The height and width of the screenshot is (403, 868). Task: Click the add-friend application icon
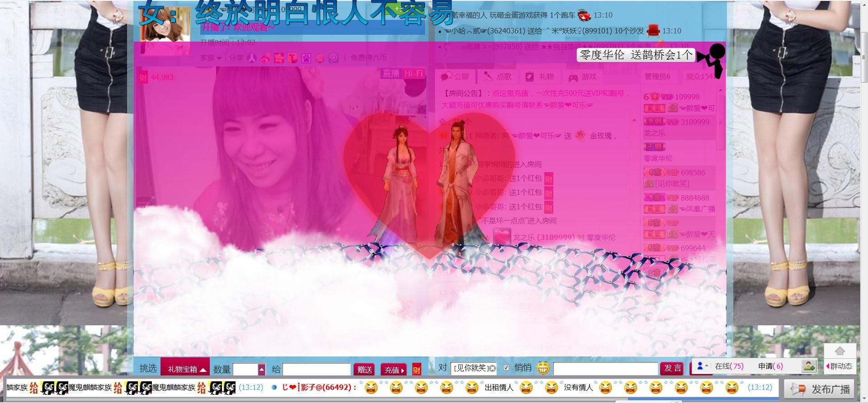click(809, 366)
